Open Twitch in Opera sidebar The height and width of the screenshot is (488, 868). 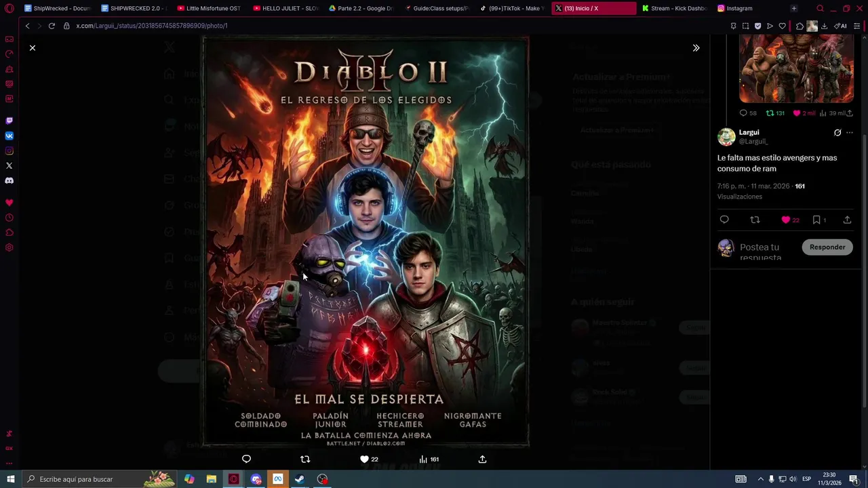pyautogui.click(x=9, y=121)
